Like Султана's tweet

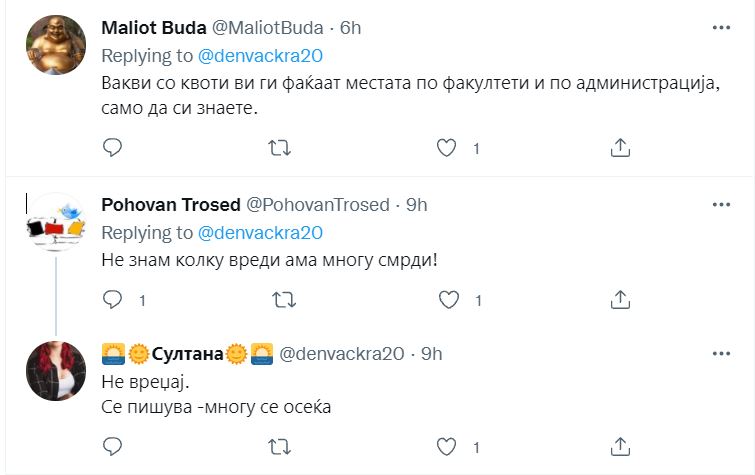click(449, 447)
